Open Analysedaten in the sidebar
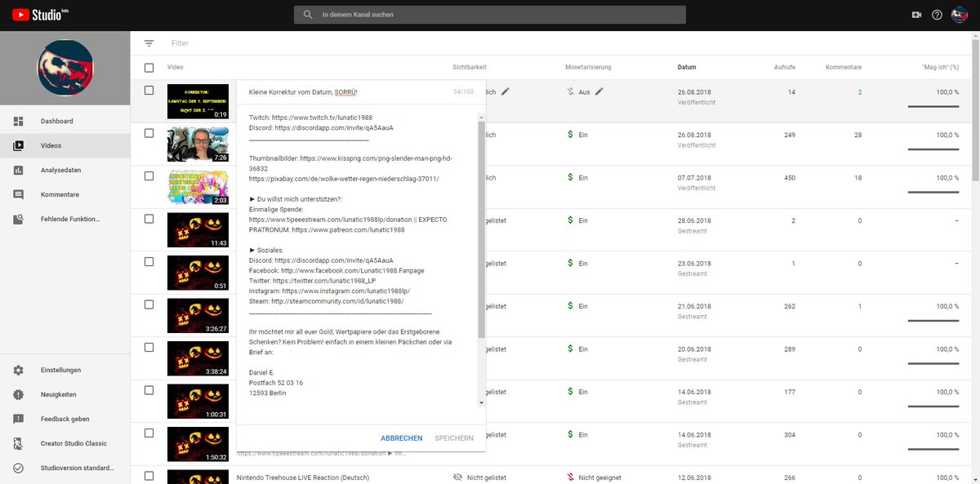This screenshot has width=980, height=484. 65,170
